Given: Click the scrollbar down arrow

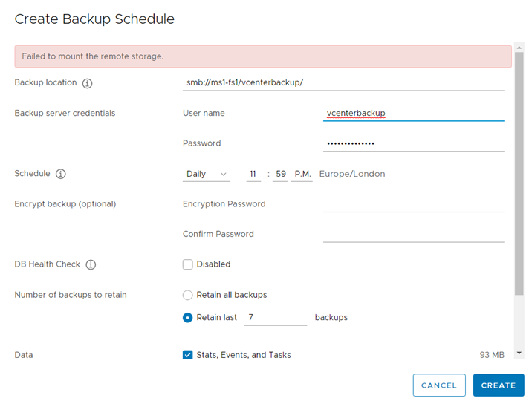Looking at the screenshot, I should coord(519,353).
